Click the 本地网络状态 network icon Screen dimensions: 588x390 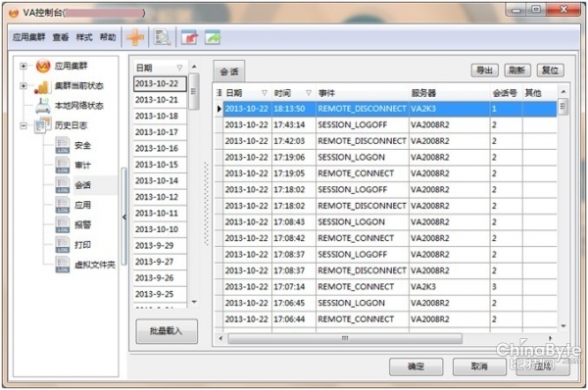click(x=43, y=106)
